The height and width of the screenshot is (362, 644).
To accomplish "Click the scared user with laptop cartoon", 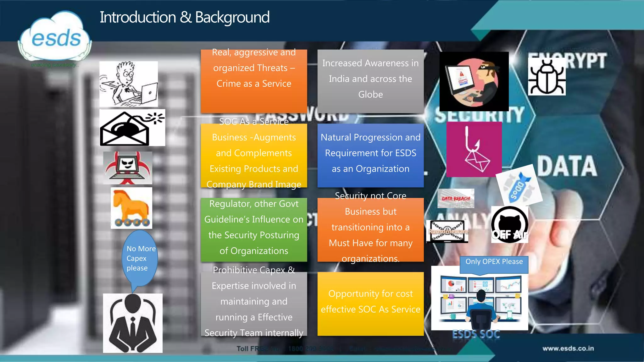I will pyautogui.click(x=129, y=84).
